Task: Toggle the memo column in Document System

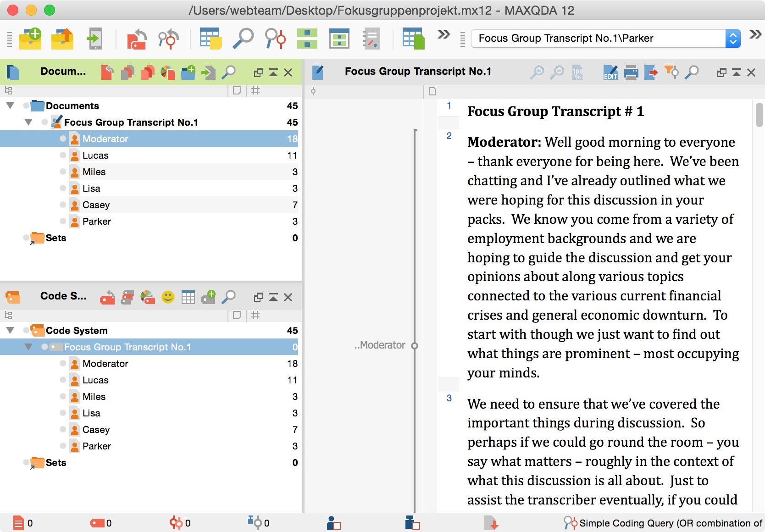Action: 237,91
